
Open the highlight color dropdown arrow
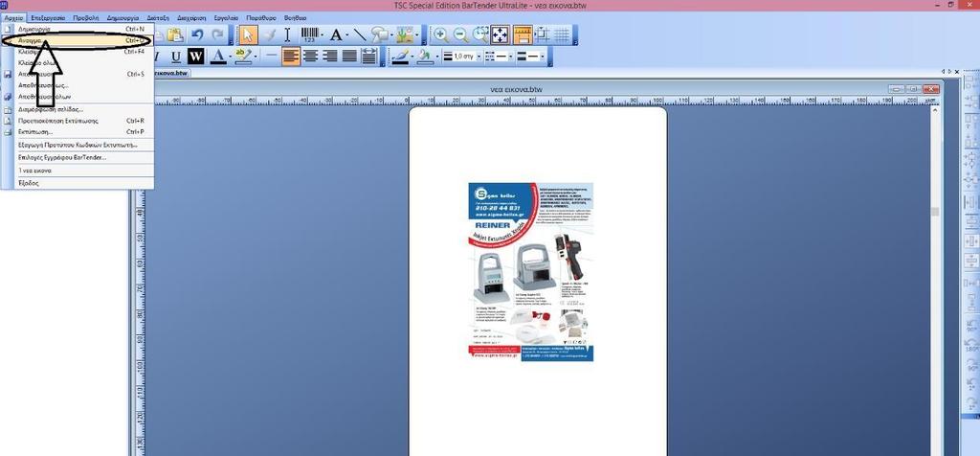[254, 57]
